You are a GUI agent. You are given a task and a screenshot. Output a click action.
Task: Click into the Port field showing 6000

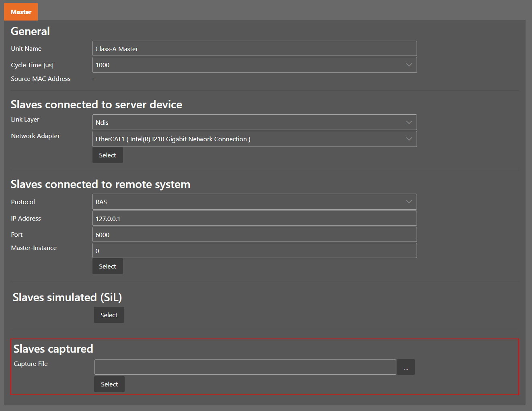[x=254, y=235]
